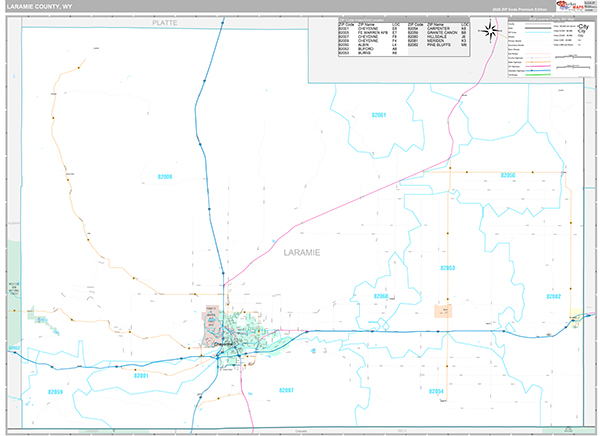Click ZIP code 82053 label
The width and height of the screenshot is (600, 436).
448,269
